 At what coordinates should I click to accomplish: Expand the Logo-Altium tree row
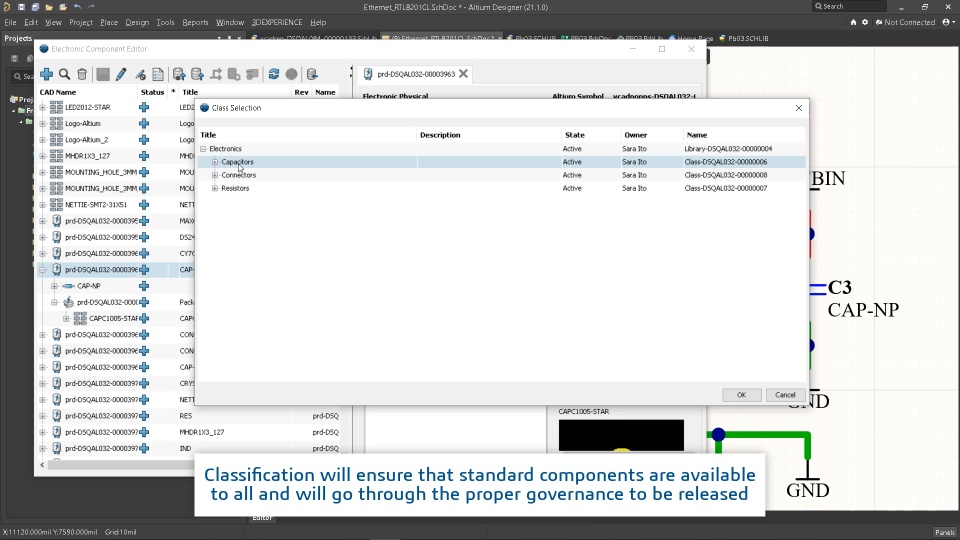point(43,124)
